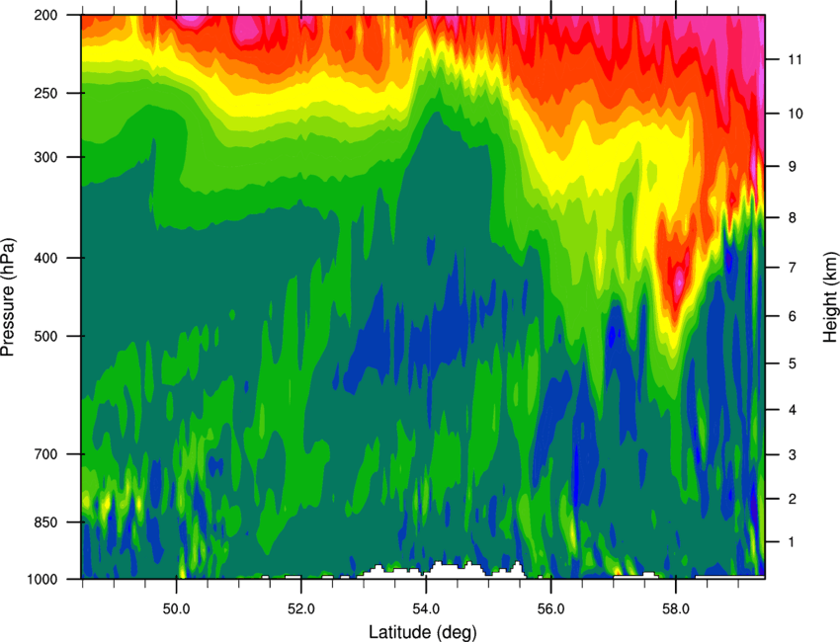Click the 200 pressure tick label

[46, 15]
